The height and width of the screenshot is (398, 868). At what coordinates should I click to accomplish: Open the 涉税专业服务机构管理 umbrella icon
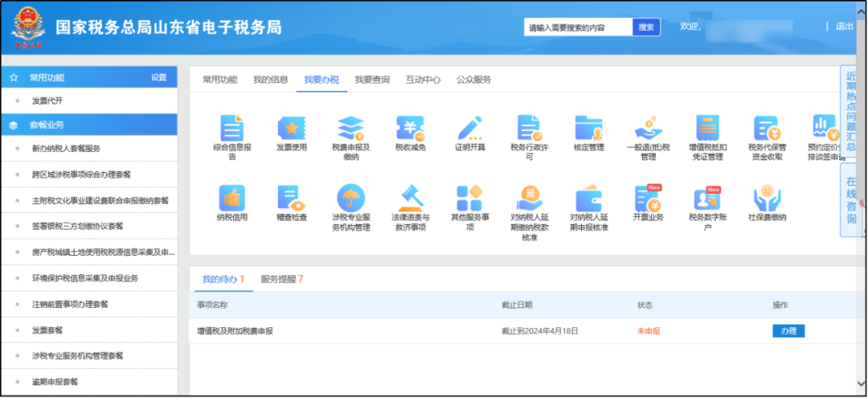click(x=351, y=198)
